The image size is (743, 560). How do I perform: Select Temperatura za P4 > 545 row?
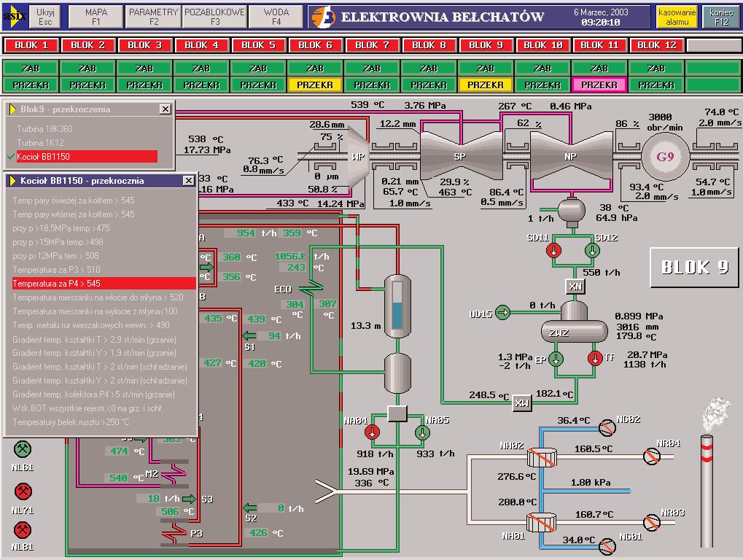click(104, 284)
